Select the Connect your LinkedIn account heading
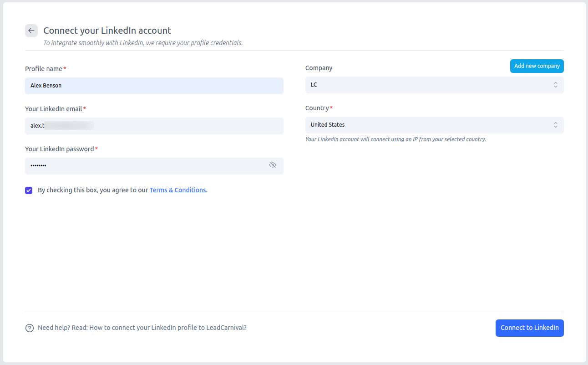Screen dimensions: 588x365 [x=107, y=30]
